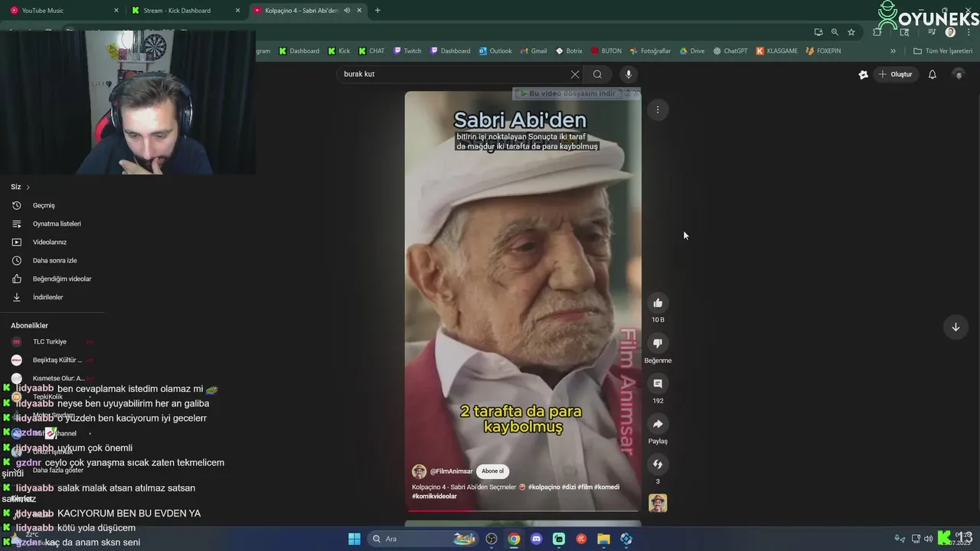980x551 pixels.
Task: Open the @FilmAnimsar channel link
Action: click(x=451, y=471)
